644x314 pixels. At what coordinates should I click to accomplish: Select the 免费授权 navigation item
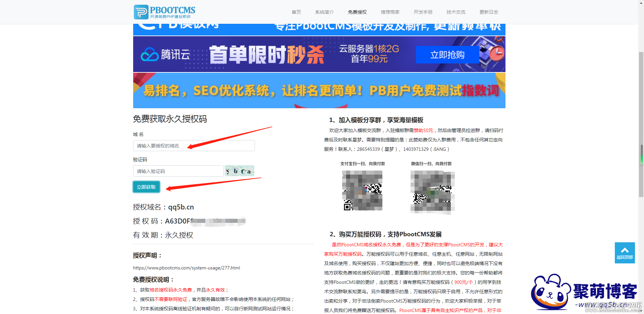357,12
